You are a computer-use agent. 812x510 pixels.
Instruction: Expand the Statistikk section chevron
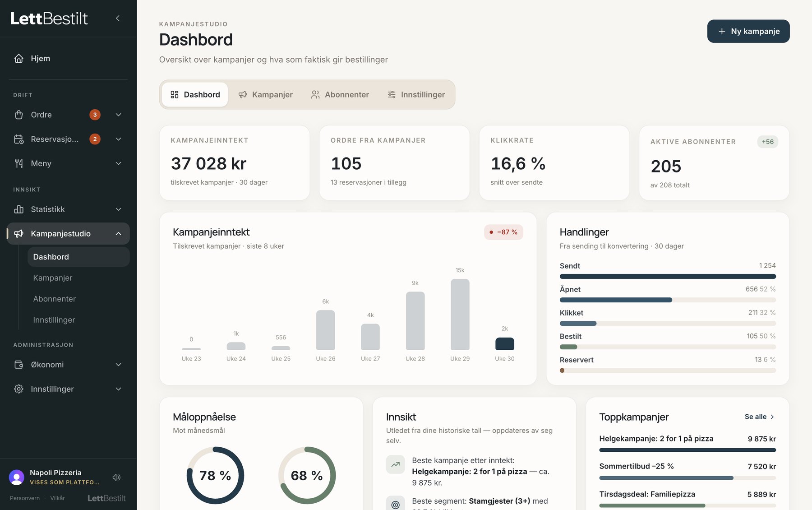(x=119, y=209)
